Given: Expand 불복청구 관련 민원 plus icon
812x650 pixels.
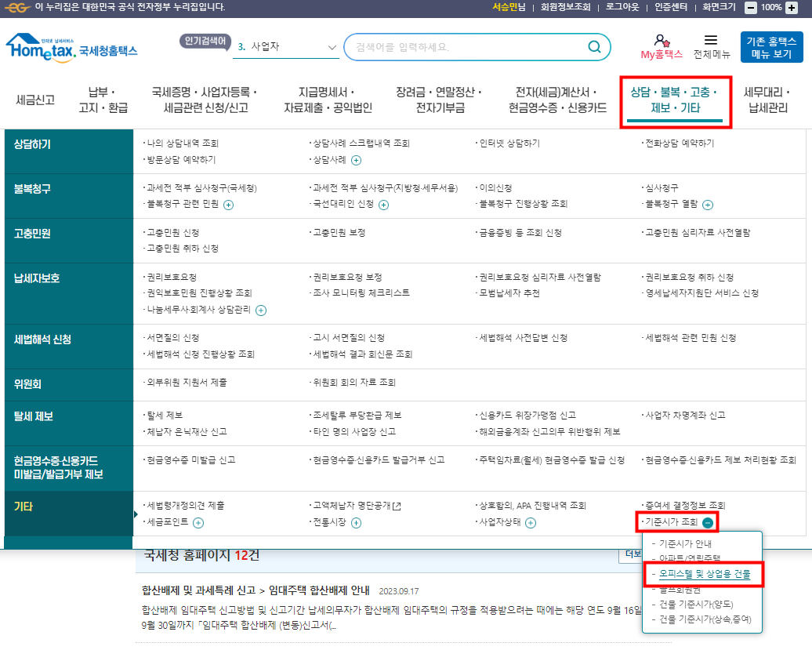Looking at the screenshot, I should 228,205.
